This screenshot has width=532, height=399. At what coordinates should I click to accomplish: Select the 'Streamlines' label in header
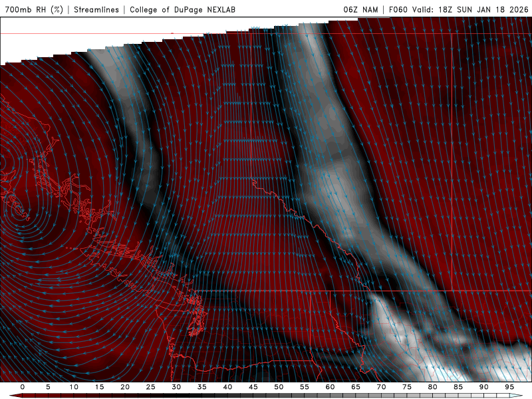point(96,9)
